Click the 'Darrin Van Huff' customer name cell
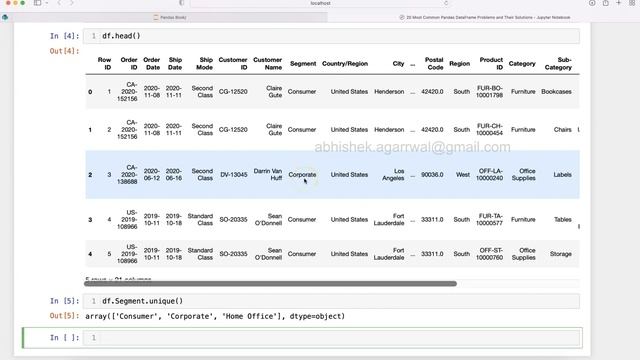This screenshot has width=640, height=360. click(x=268, y=175)
